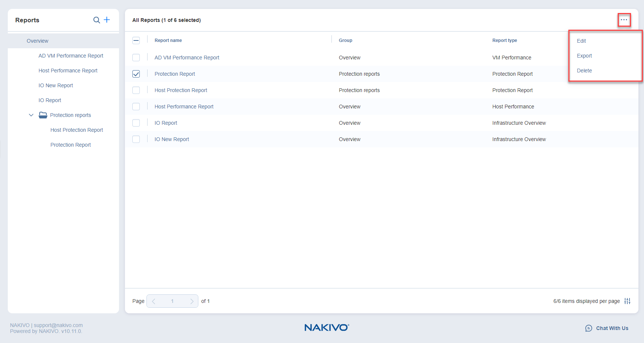Click the search icon in Reports panel
The width and height of the screenshot is (644, 343).
[x=96, y=20]
